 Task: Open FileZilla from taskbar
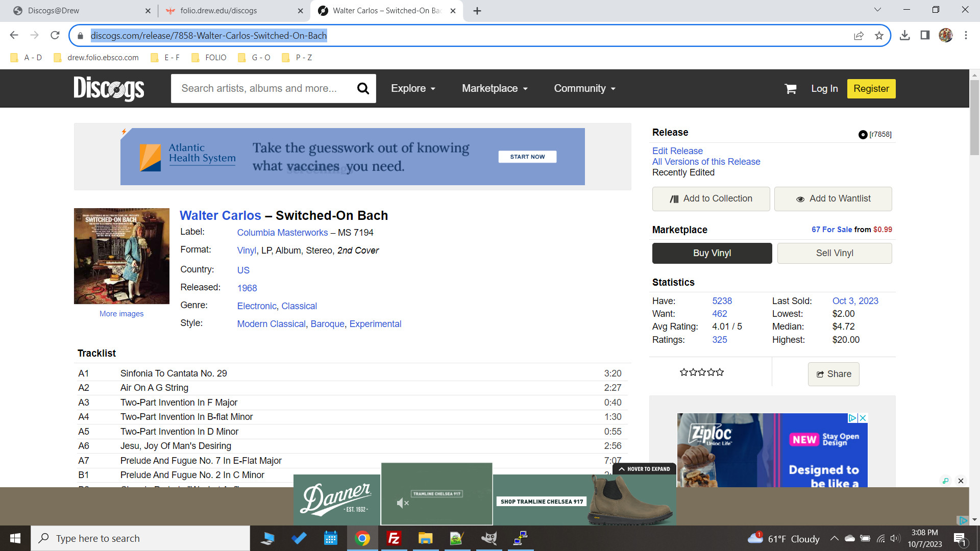pyautogui.click(x=394, y=538)
